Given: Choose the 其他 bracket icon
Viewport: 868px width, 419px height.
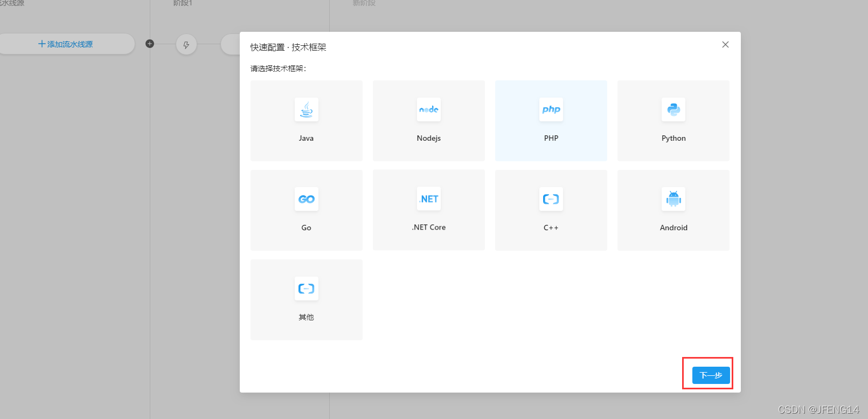Looking at the screenshot, I should click(307, 289).
